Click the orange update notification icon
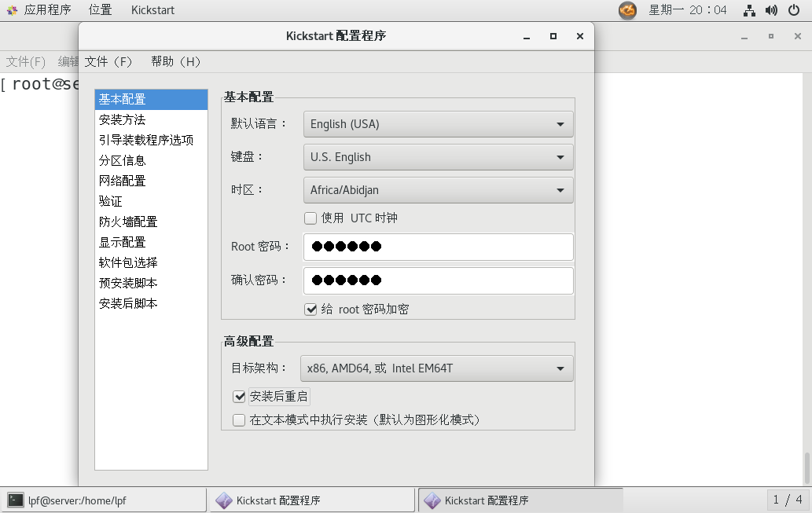Viewport: 812px width, 513px height. pos(627,10)
